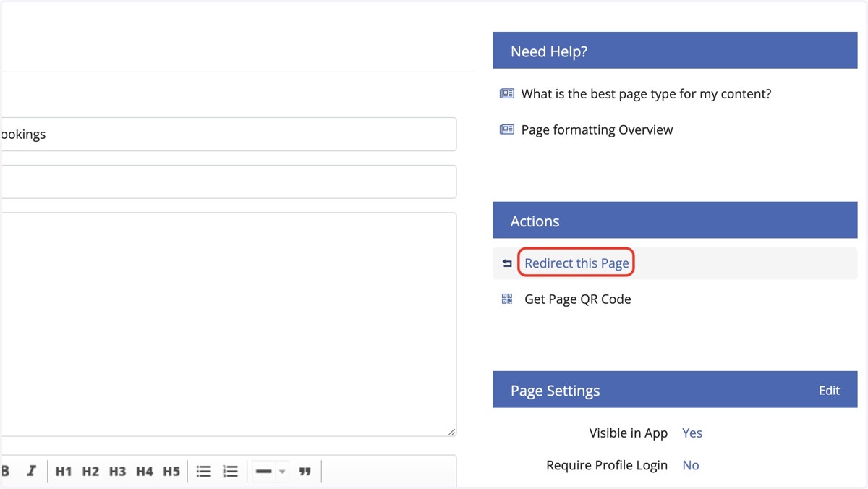Screen dimensions: 868x489
Task: Grab the text area resize handle
Action: 451,432
